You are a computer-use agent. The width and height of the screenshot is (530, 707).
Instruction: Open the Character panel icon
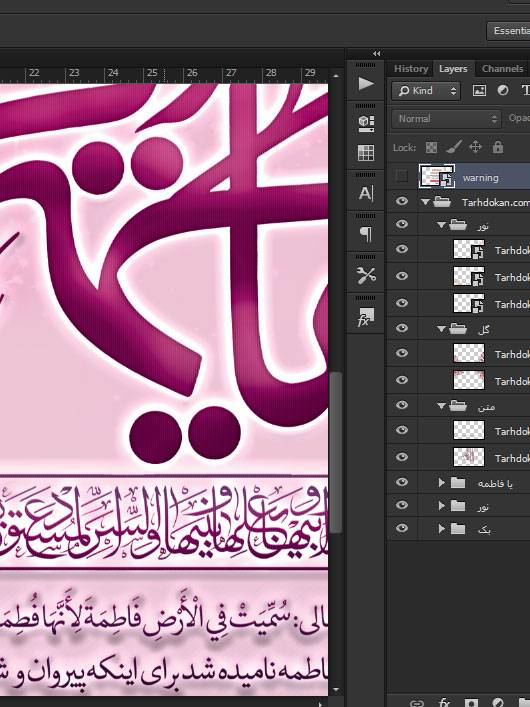pos(366,193)
